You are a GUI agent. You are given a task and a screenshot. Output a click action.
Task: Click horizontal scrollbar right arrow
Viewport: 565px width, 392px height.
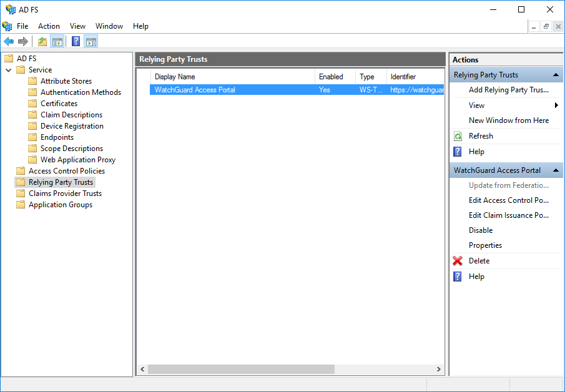click(438, 370)
